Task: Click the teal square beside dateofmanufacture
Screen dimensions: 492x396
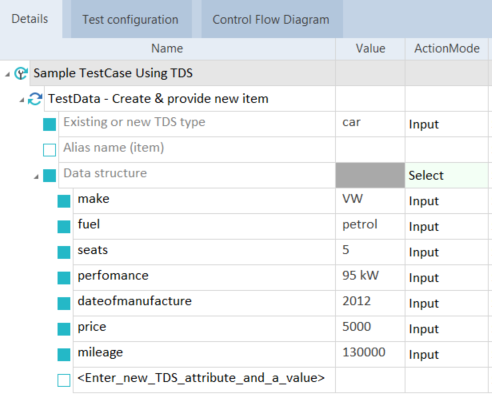Action: coord(64,304)
